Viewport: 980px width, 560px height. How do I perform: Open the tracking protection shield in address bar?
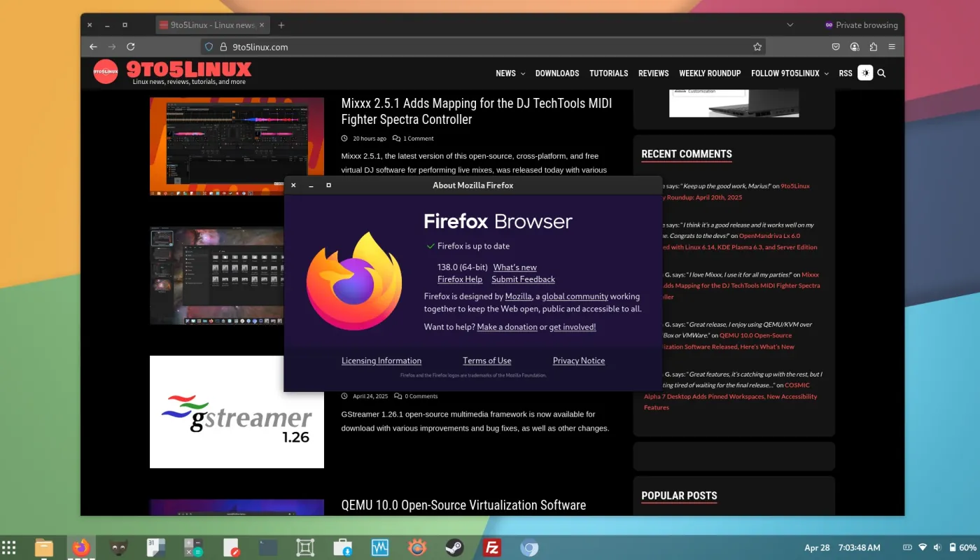point(209,47)
